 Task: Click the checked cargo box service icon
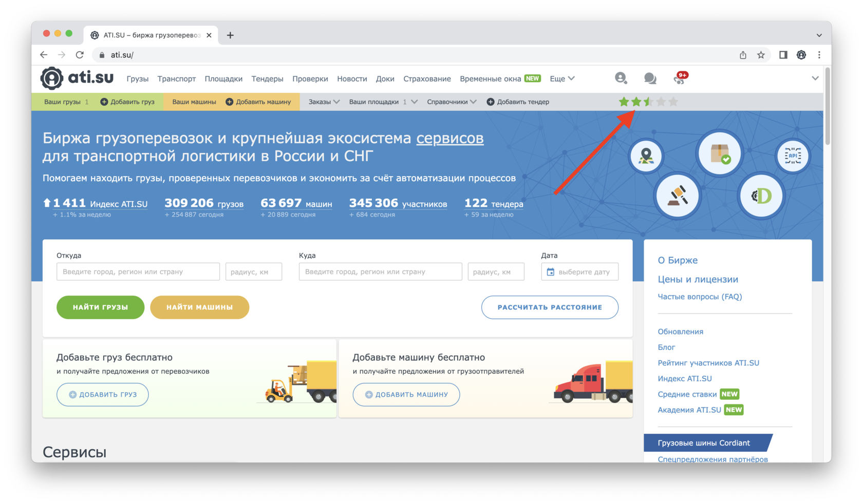point(719,153)
